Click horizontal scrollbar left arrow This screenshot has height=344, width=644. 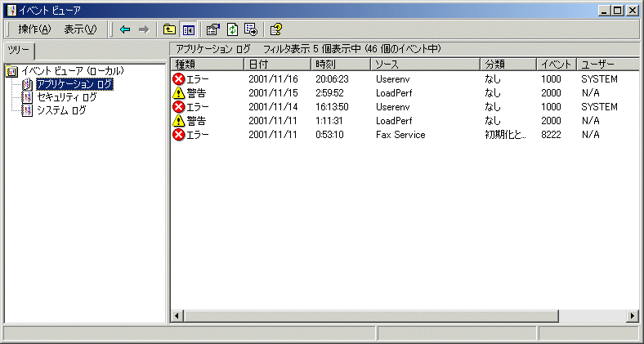(177, 315)
